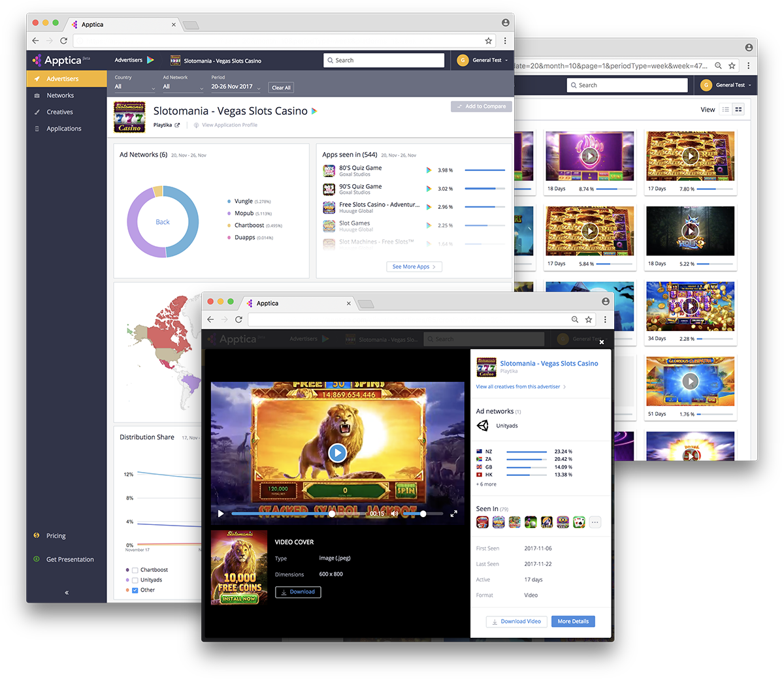Screen dimensions: 784x679
Task: Click the Vungle legend entry
Action: tap(248, 201)
